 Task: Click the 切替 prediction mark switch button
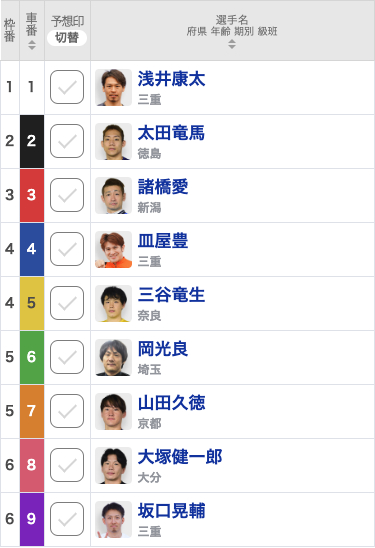[x=67, y=37]
